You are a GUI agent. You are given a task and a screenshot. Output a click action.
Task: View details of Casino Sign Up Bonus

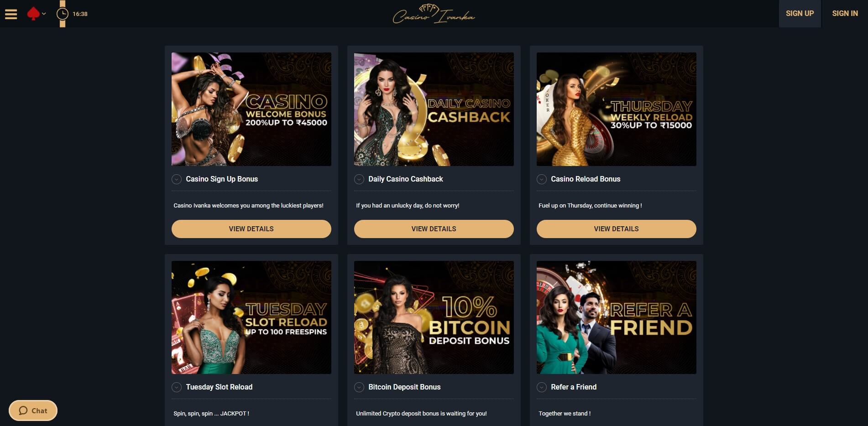(x=251, y=229)
